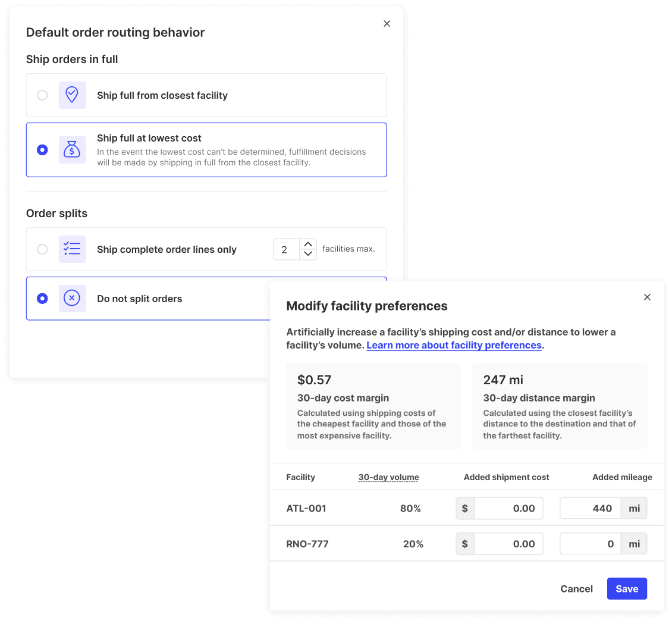Click the Added mileage column header
Image resolution: width=672 pixels, height=621 pixels.
622,477
